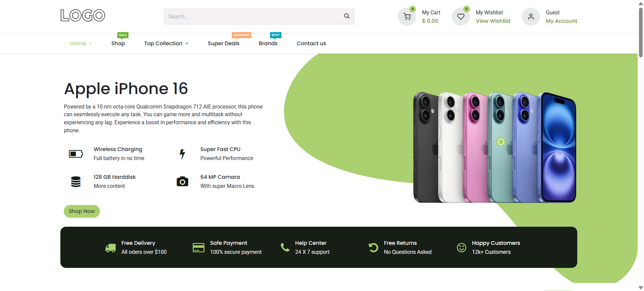This screenshot has height=291, width=644.
Task: Click inside the Search input field
Action: click(x=253, y=16)
